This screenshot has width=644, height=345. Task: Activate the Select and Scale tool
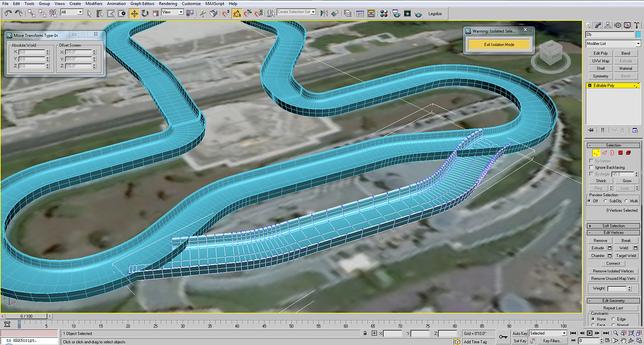[x=156, y=14]
